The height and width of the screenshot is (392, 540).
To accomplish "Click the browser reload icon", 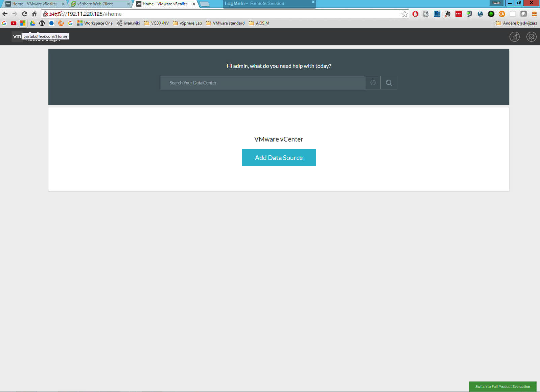I will 24,14.
